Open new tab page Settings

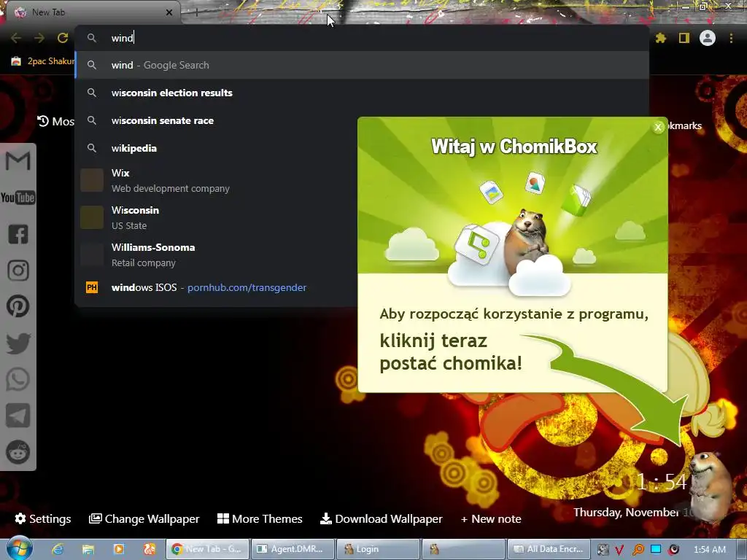(x=43, y=518)
